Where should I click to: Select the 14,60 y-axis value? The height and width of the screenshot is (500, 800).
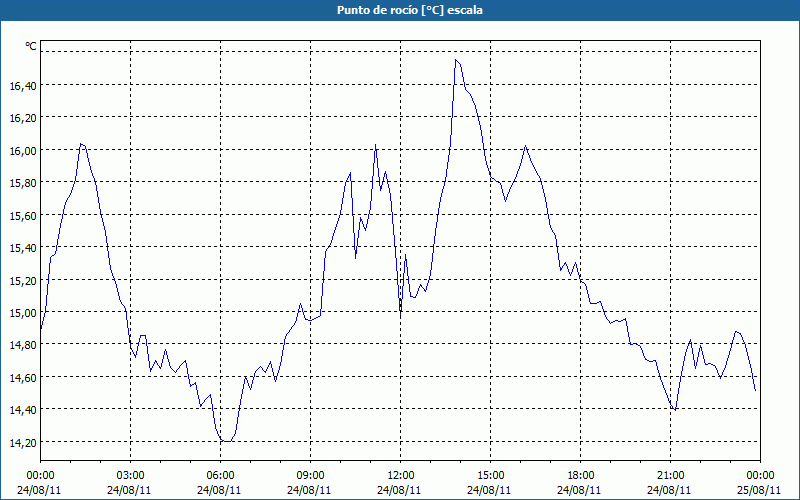point(23,378)
